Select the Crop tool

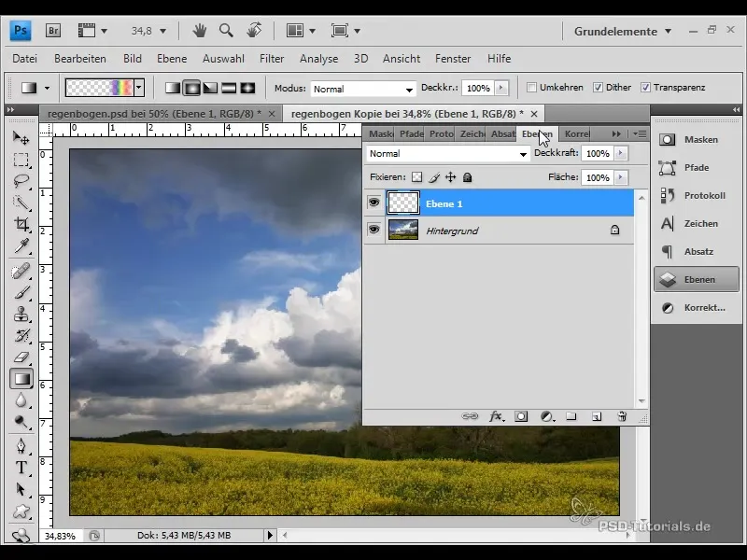(x=21, y=224)
